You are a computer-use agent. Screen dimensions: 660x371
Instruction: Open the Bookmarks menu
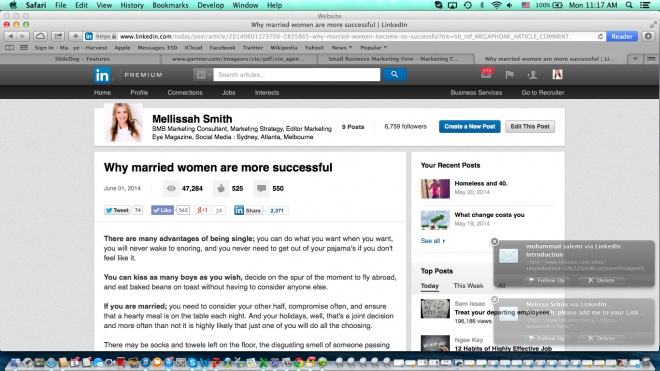170,5
